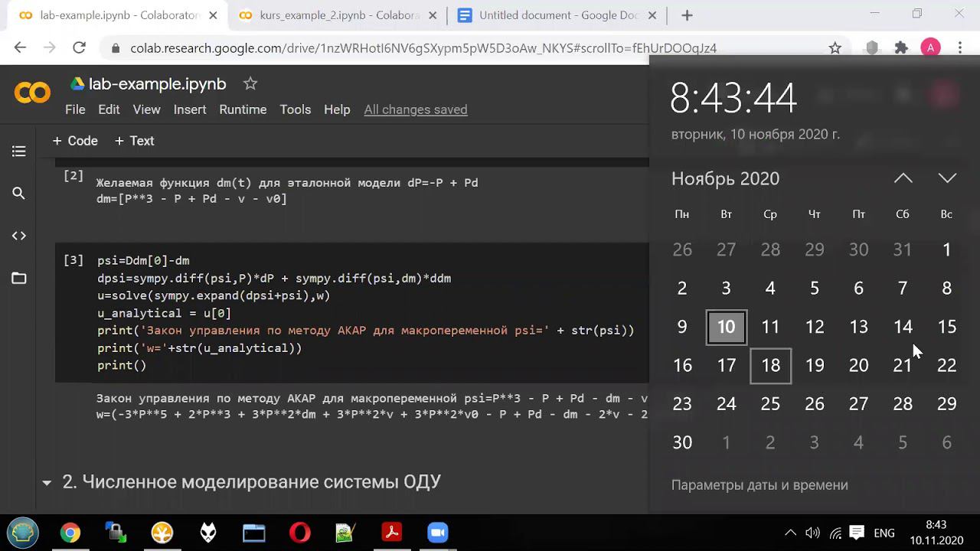Click cell [3] execution indicator
The height and width of the screenshot is (551, 980).
tap(73, 260)
